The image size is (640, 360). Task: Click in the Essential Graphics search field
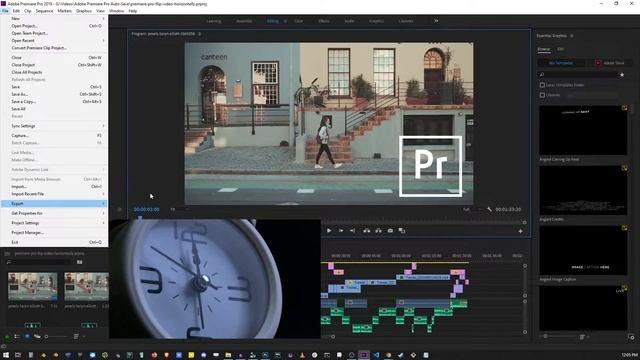(x=578, y=75)
